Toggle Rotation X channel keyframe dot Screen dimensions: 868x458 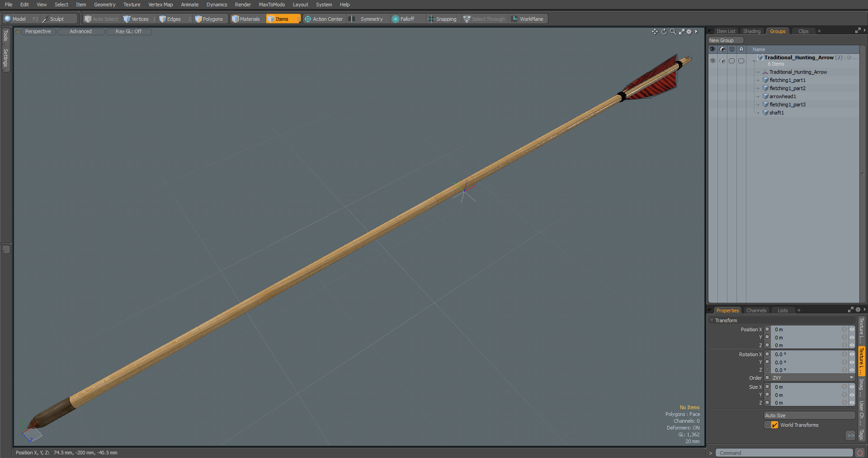(x=767, y=354)
